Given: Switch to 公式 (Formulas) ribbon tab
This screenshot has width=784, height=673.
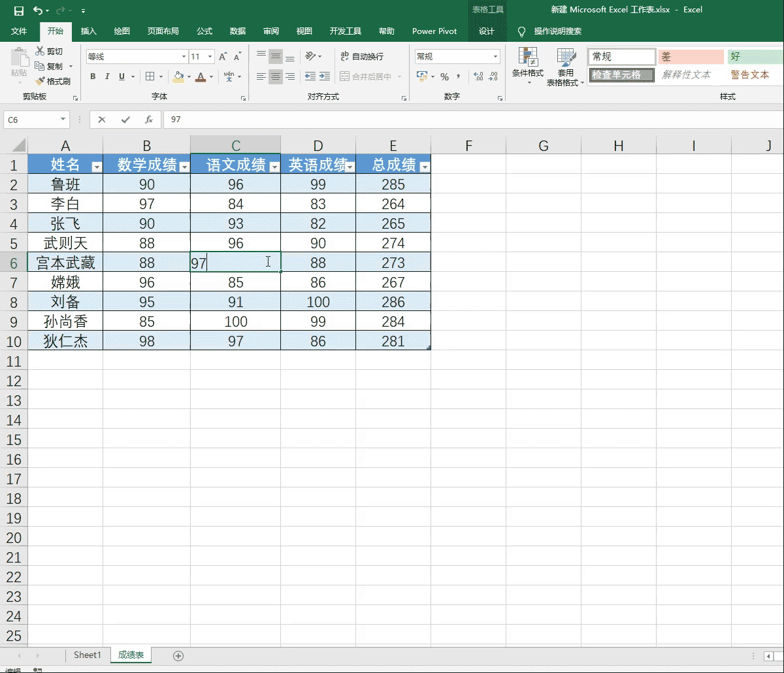Looking at the screenshot, I should coord(204,31).
